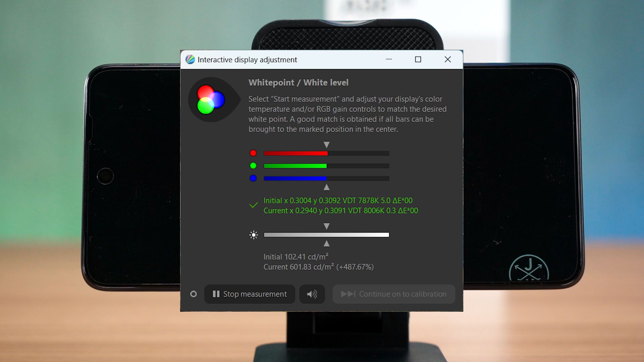
Task: Click the down-arrow marker above brightness bar
Action: click(x=326, y=226)
